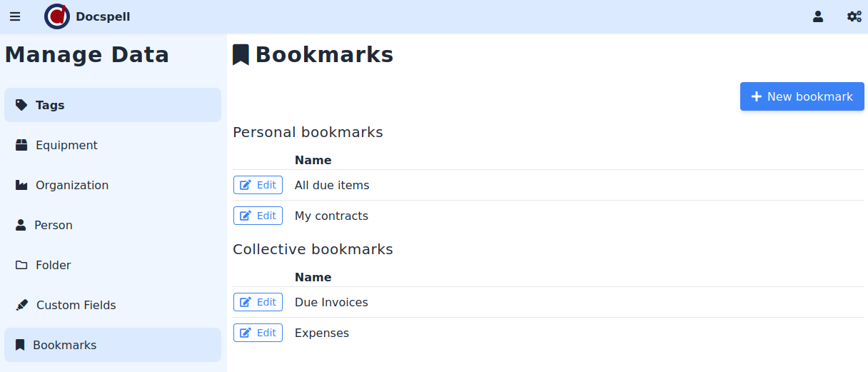Click the Tags icon in sidebar
Screen dimensions: 868x372
click(21, 105)
